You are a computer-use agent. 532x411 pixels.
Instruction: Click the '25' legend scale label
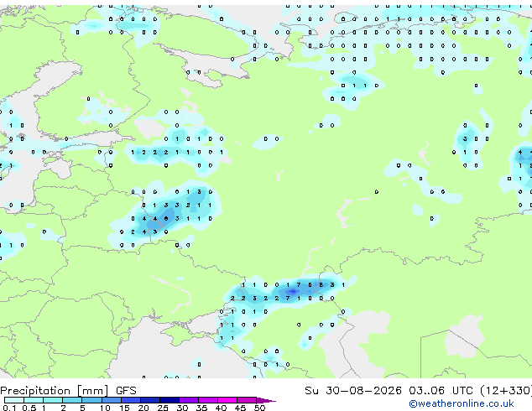163,408
